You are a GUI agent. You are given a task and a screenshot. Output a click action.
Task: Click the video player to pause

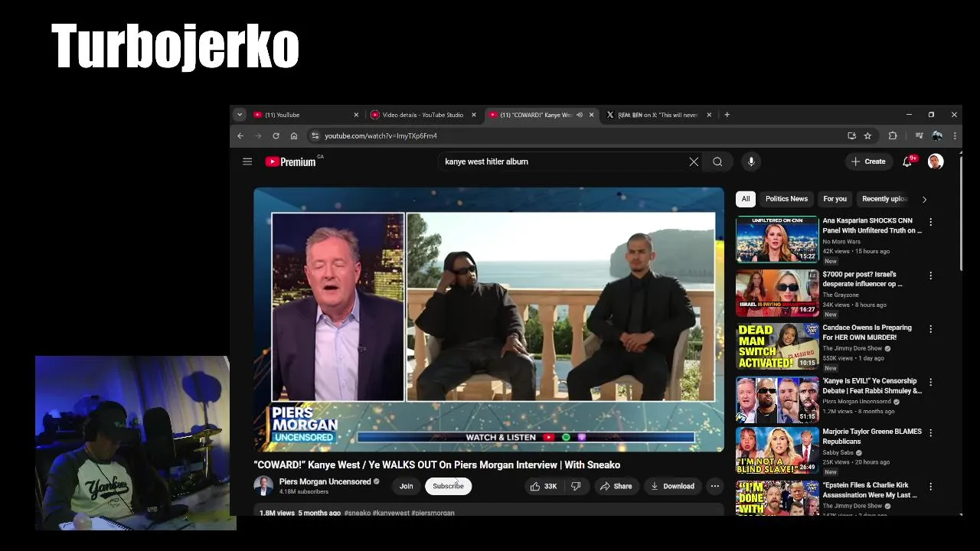click(488, 319)
